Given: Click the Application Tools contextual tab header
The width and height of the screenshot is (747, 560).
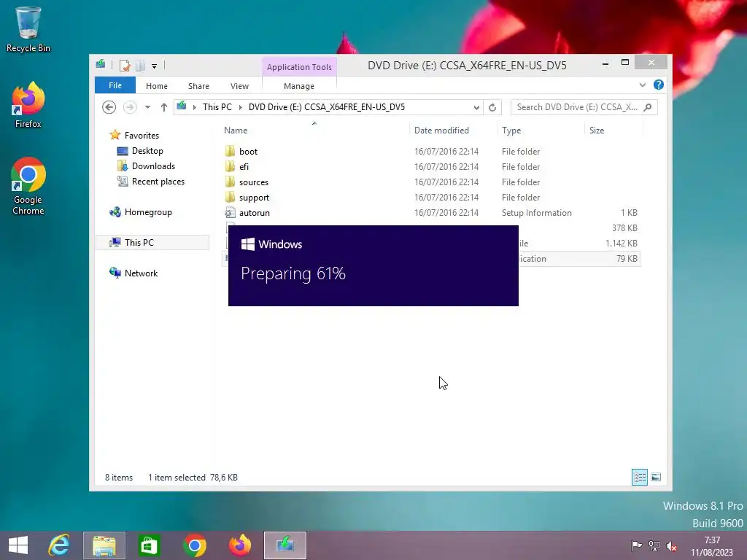Looking at the screenshot, I should (299, 67).
